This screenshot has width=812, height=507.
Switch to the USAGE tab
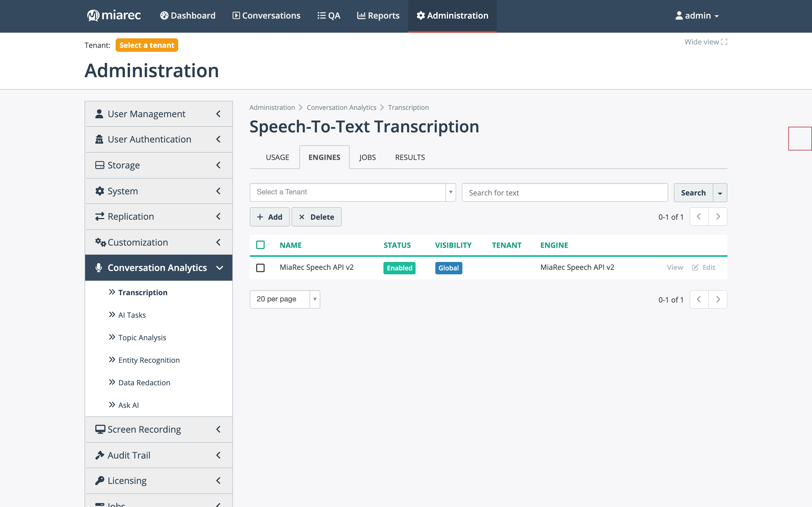(277, 157)
